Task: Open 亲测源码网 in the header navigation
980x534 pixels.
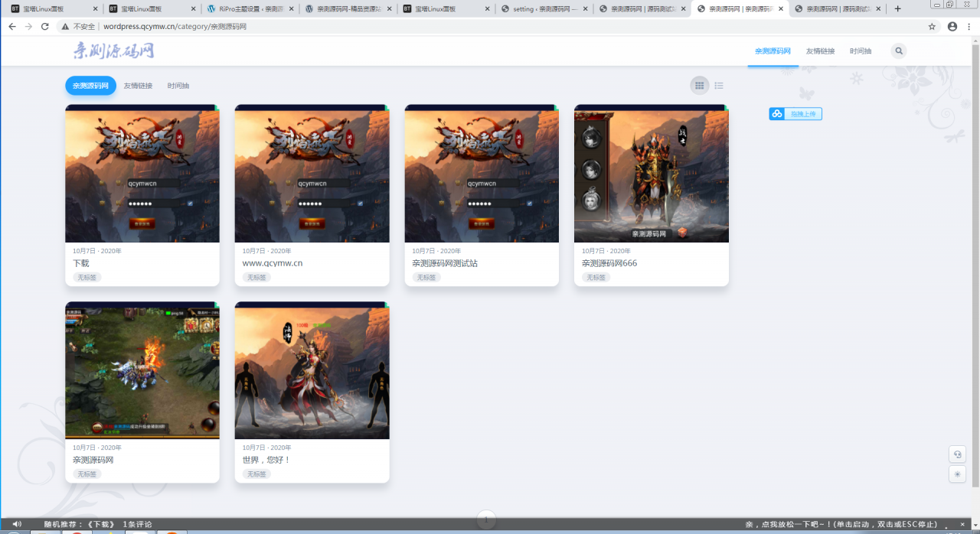Action: coord(773,51)
